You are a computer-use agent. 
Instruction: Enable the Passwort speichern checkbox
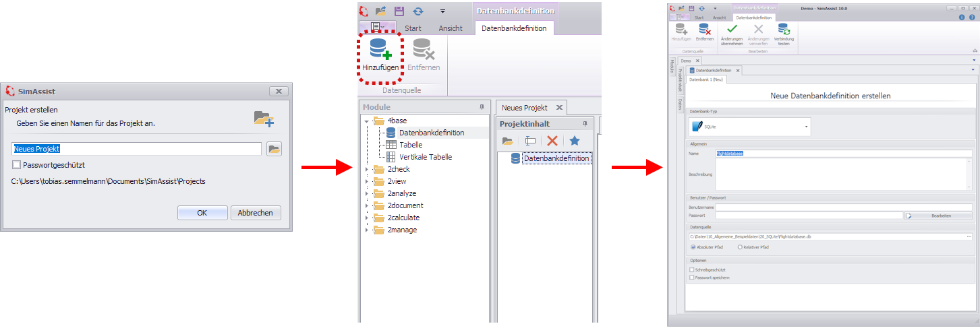click(691, 277)
